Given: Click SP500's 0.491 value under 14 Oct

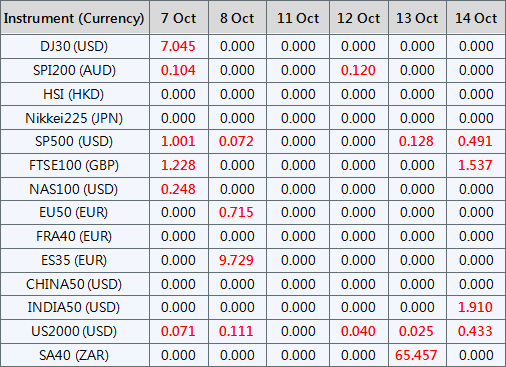Looking at the screenshot, I should tap(475, 141).
